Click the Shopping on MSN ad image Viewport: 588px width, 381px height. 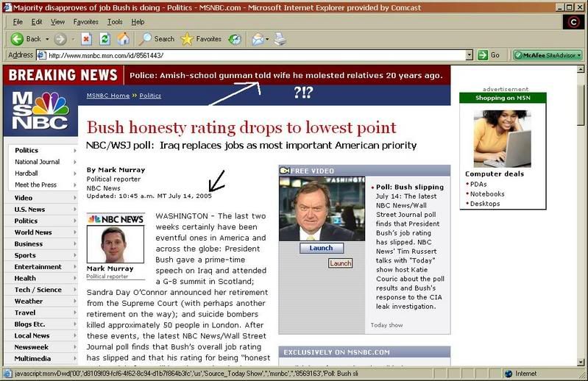502,138
